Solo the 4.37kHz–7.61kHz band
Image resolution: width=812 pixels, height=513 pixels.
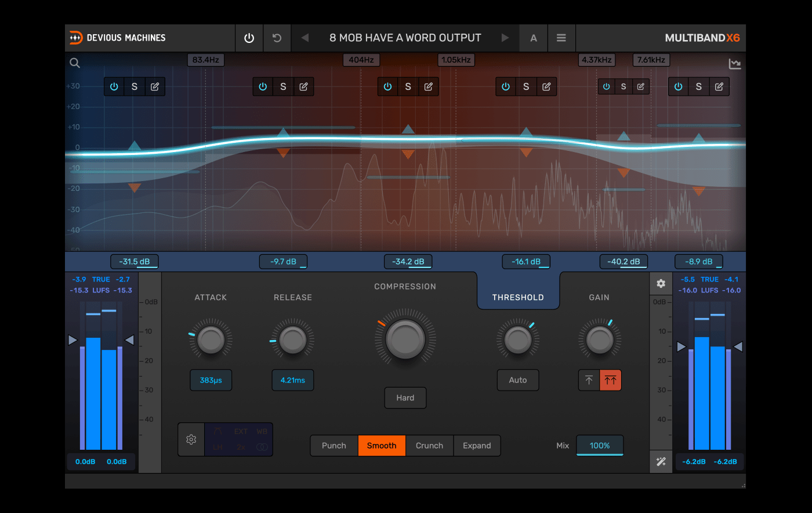click(623, 86)
